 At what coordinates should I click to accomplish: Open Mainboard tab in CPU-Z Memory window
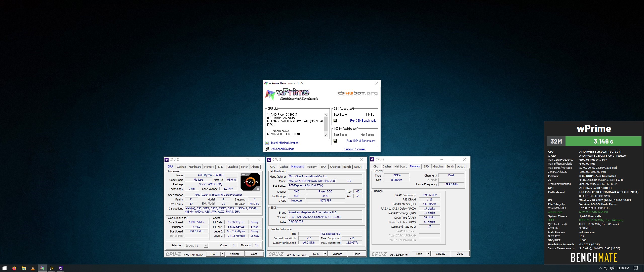click(x=401, y=166)
